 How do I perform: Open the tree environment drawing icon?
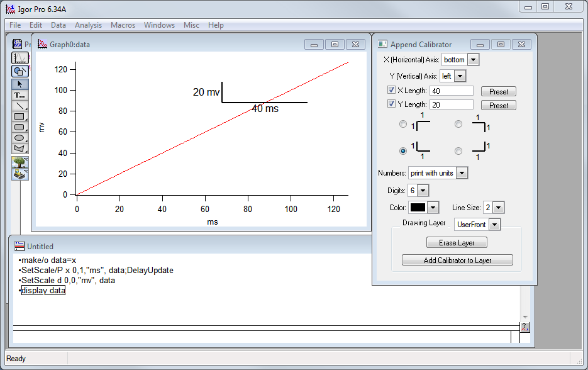tap(19, 162)
